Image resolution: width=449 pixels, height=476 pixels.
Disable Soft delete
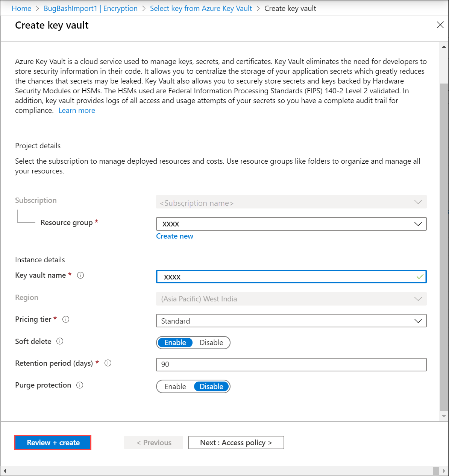click(x=211, y=342)
